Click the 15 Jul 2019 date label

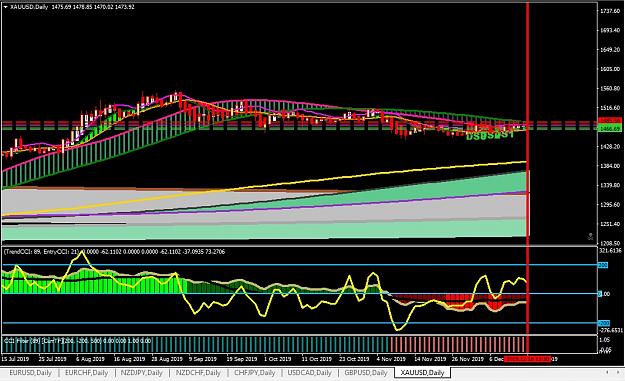pos(16,359)
